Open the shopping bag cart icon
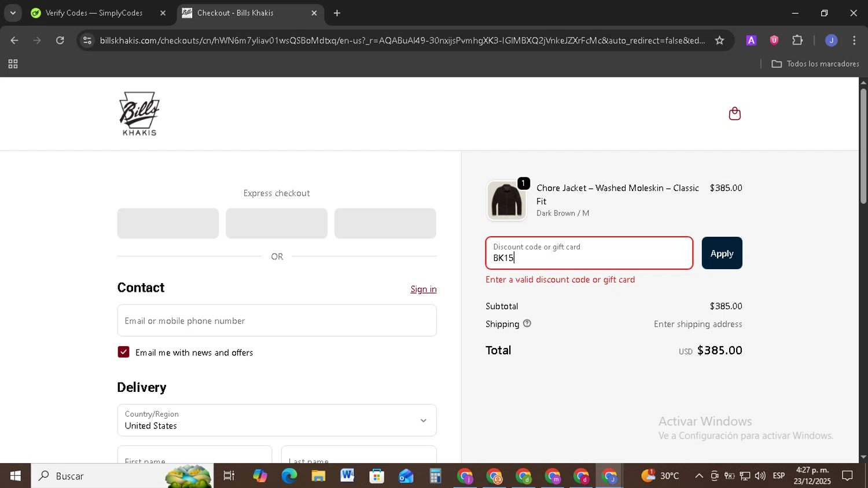 pyautogui.click(x=734, y=113)
